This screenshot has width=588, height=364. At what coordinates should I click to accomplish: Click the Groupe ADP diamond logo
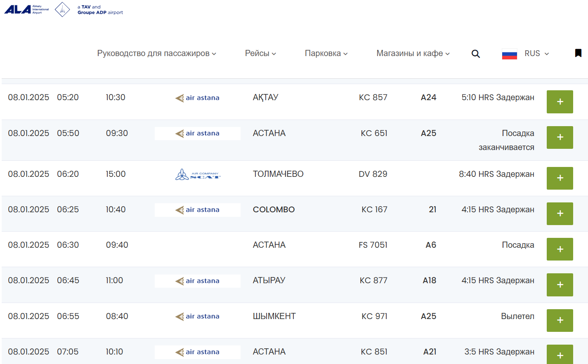coord(62,9)
